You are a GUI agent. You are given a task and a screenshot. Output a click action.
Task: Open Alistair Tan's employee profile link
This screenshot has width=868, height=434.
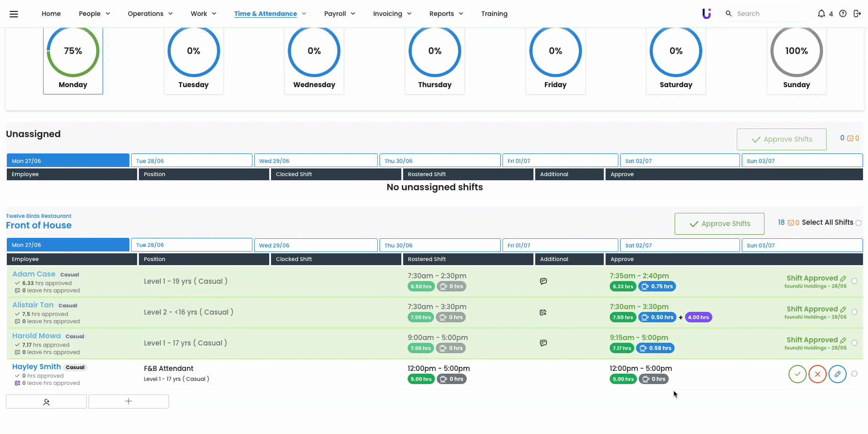(x=33, y=305)
